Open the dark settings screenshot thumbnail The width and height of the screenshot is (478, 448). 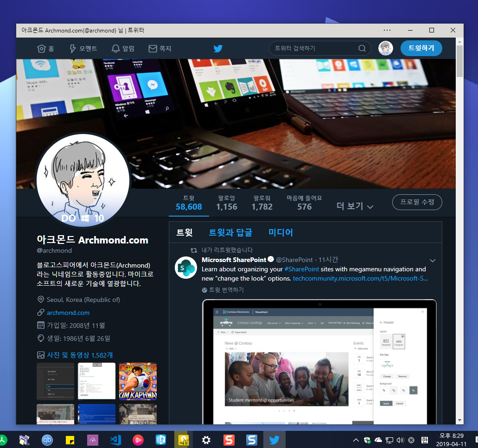[x=56, y=381]
